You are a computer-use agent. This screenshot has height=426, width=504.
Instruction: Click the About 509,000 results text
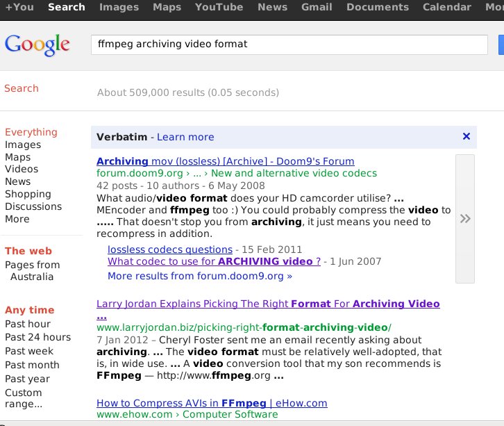(x=188, y=92)
